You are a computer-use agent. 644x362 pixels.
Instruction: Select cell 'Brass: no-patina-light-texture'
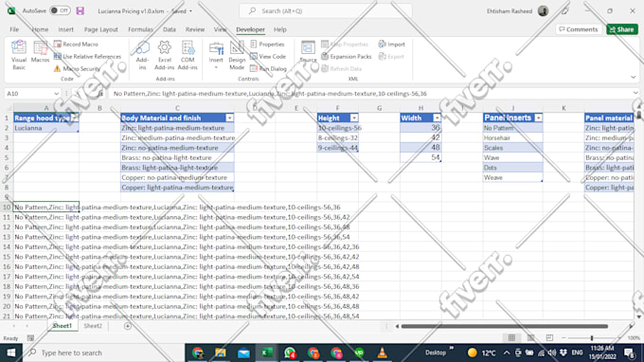(177, 158)
